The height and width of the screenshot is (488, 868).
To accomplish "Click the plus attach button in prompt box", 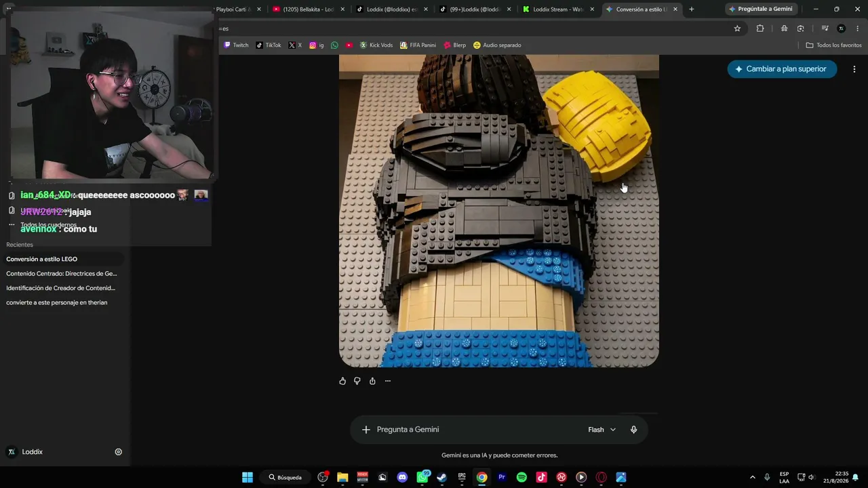I will pyautogui.click(x=366, y=430).
